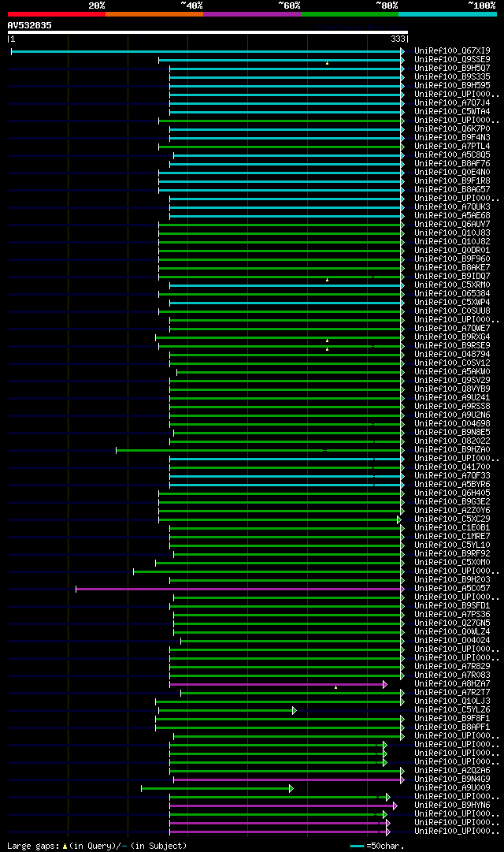Open the UniRef100_Q6AUV7 hit link
The width and height of the screenshot is (504, 852).
[452, 225]
